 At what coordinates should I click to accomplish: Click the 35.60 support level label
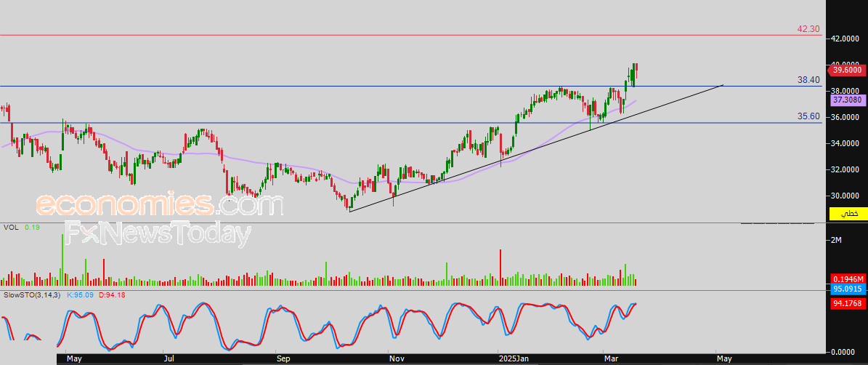click(x=808, y=116)
